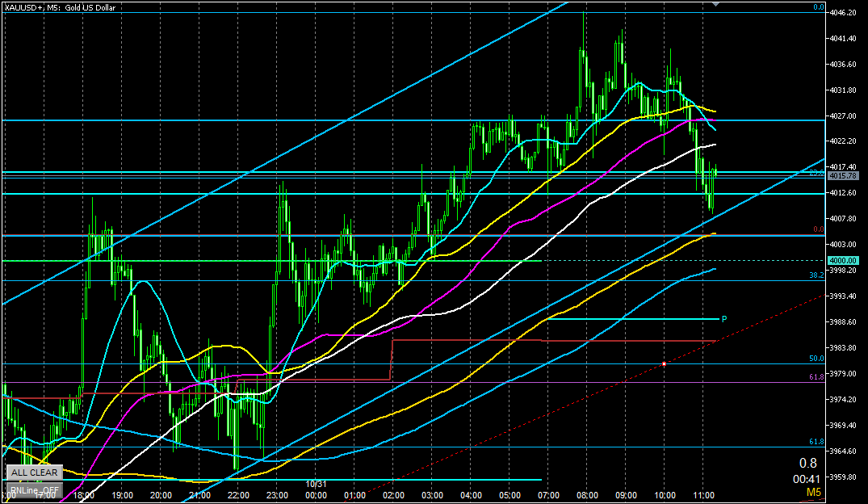Click the gray chart shift triangle marker

[716, 4]
